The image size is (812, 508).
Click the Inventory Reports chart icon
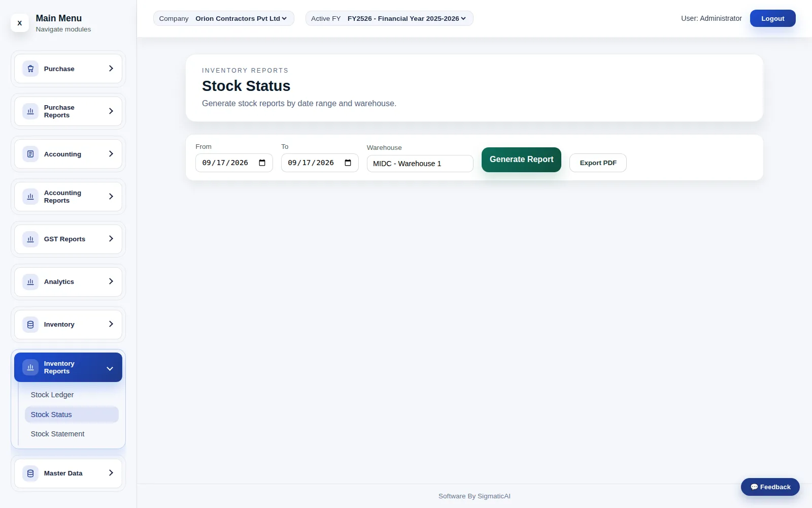pyautogui.click(x=30, y=367)
